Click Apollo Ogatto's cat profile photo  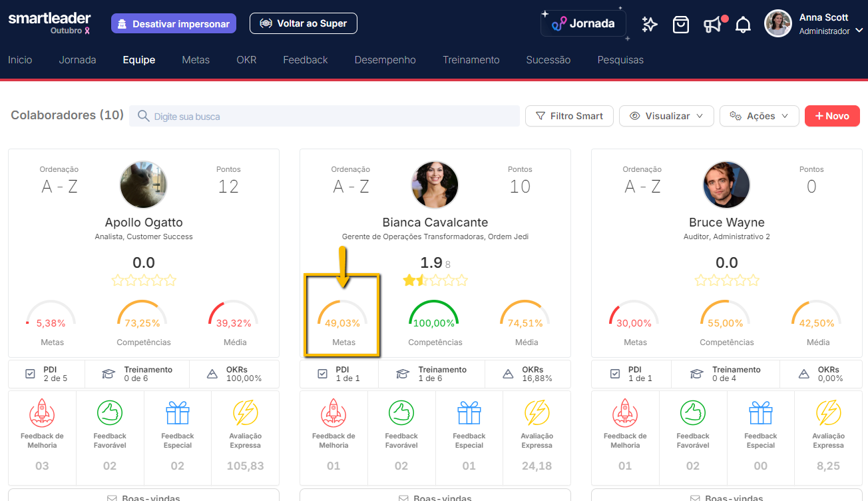pyautogui.click(x=144, y=185)
